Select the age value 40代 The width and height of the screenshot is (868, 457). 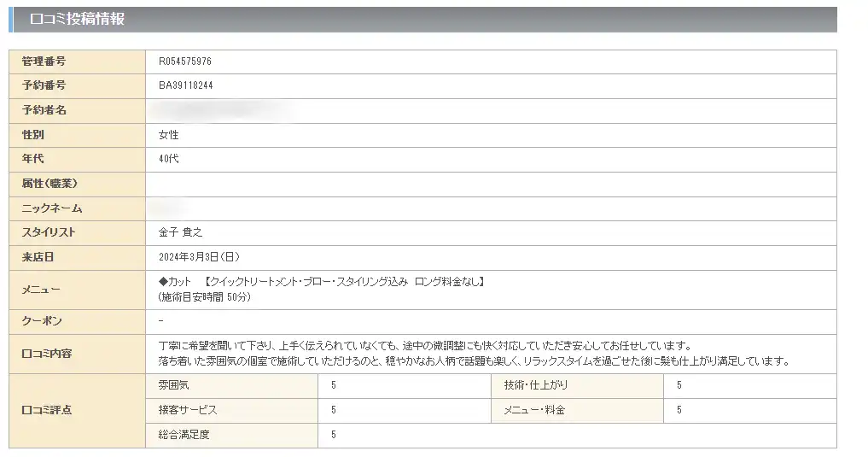(x=168, y=159)
